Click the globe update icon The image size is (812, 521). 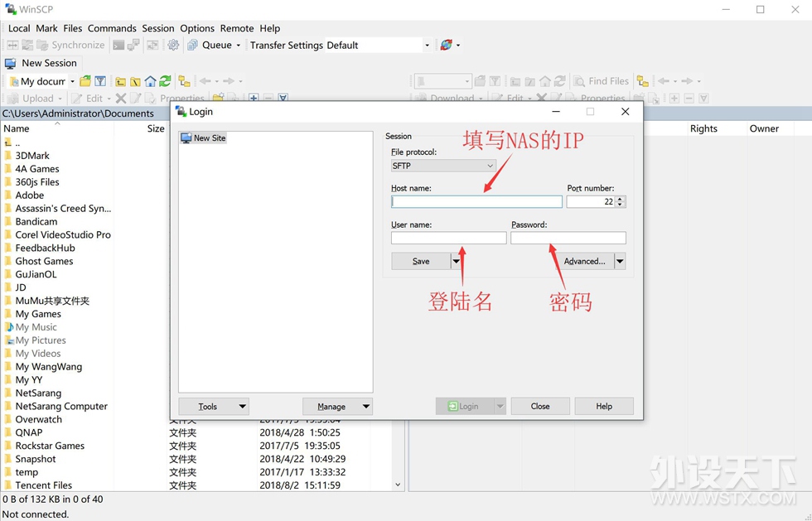click(x=446, y=45)
